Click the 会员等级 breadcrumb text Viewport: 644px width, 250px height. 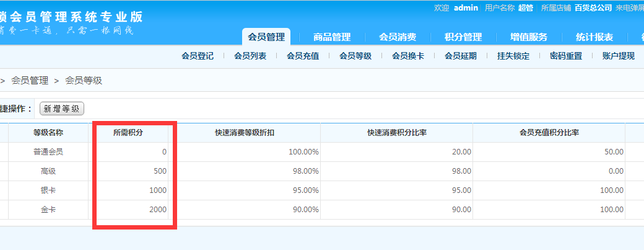[84, 81]
